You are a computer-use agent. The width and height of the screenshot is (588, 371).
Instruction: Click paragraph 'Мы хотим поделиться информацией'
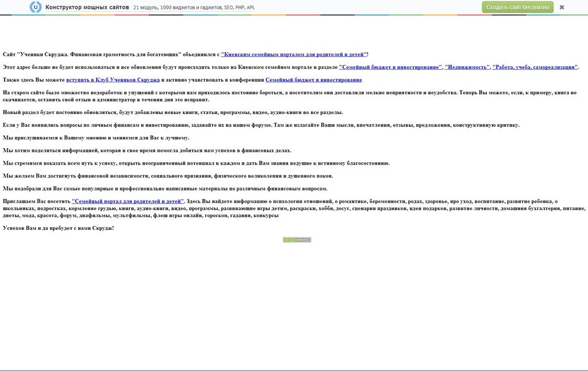[x=147, y=151]
